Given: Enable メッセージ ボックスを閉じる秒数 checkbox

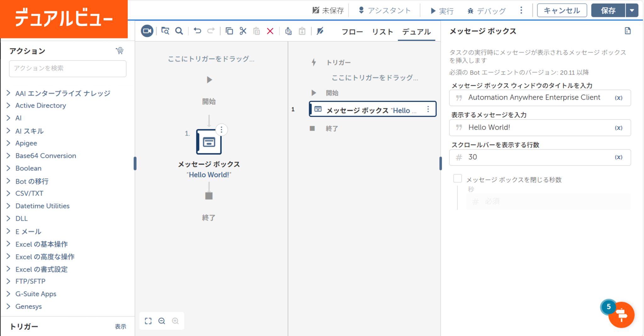Looking at the screenshot, I should click(x=458, y=178).
